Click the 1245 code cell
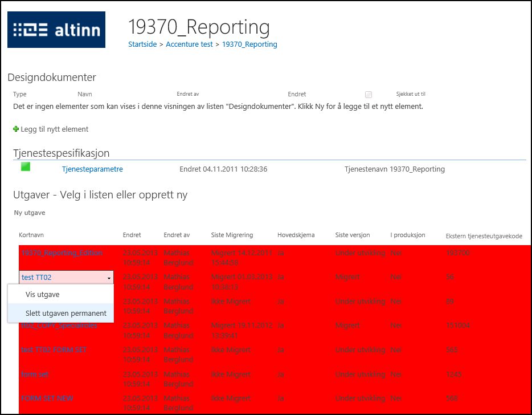The image size is (532, 415). [x=453, y=375]
